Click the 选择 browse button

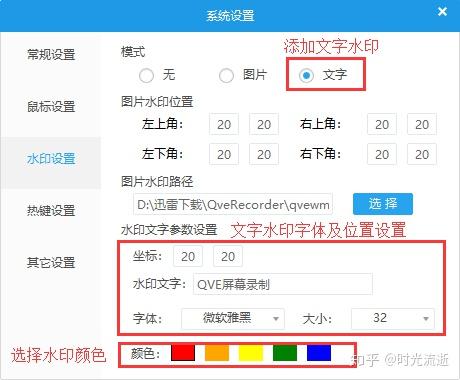coord(383,204)
